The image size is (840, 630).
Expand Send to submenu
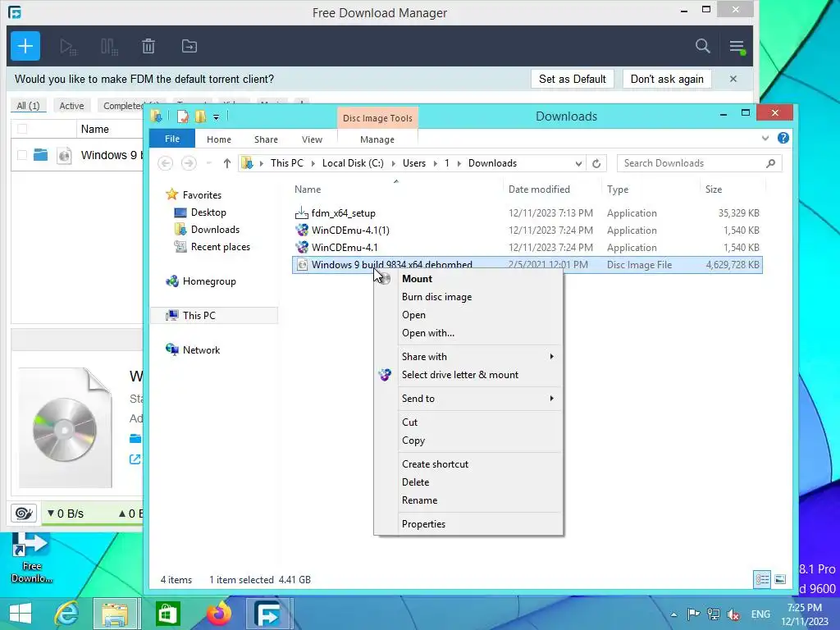tap(468, 399)
